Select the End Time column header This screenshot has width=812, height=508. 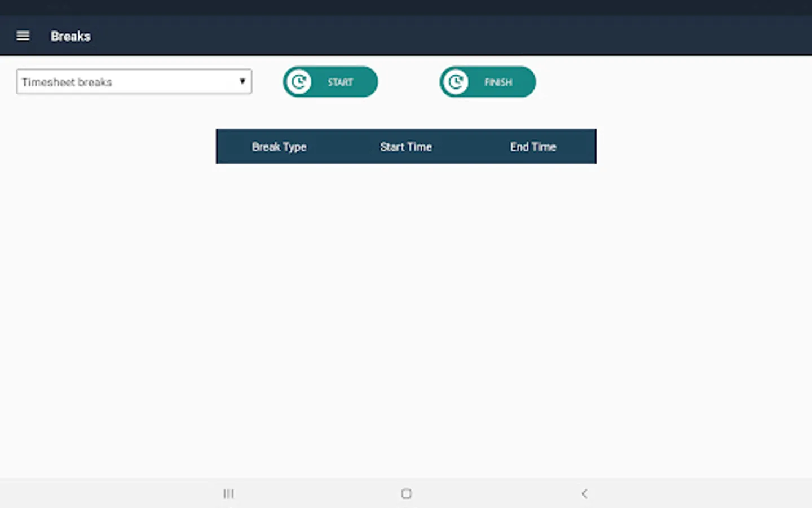pyautogui.click(x=533, y=147)
